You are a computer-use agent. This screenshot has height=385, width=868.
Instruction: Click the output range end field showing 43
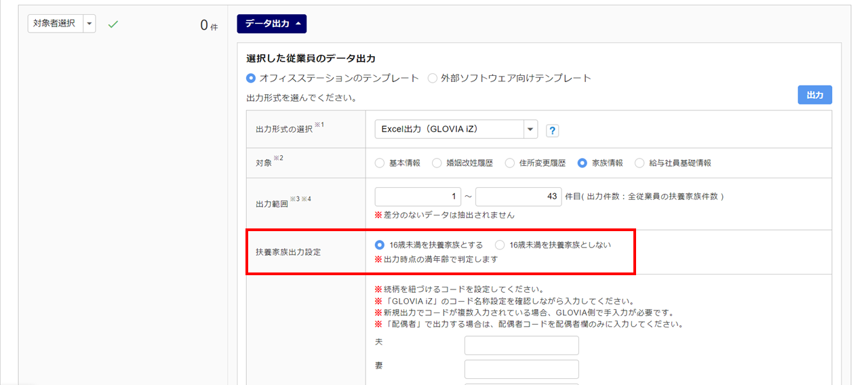pos(519,197)
